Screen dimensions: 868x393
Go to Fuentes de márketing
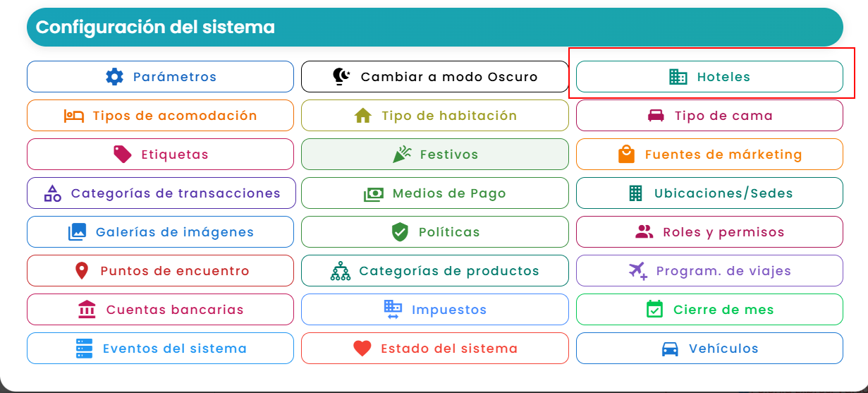click(x=709, y=155)
